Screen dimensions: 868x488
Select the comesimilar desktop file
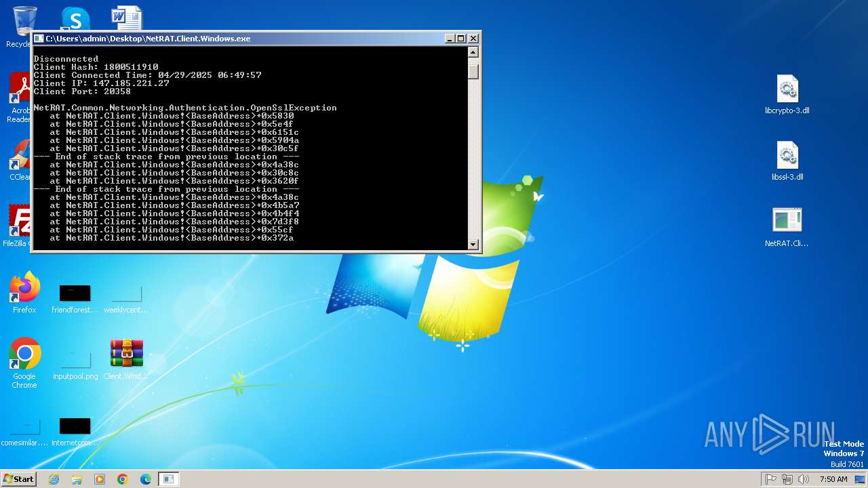24,432
